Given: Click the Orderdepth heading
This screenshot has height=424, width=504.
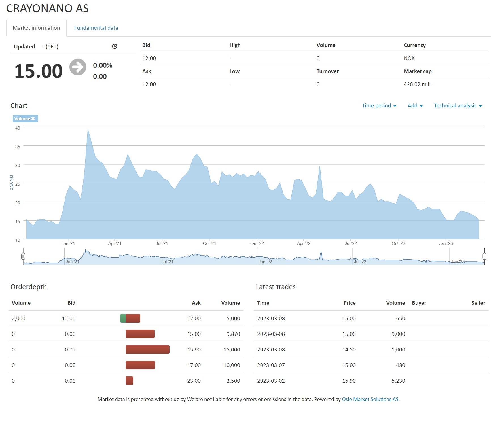Looking at the screenshot, I should [x=29, y=287].
